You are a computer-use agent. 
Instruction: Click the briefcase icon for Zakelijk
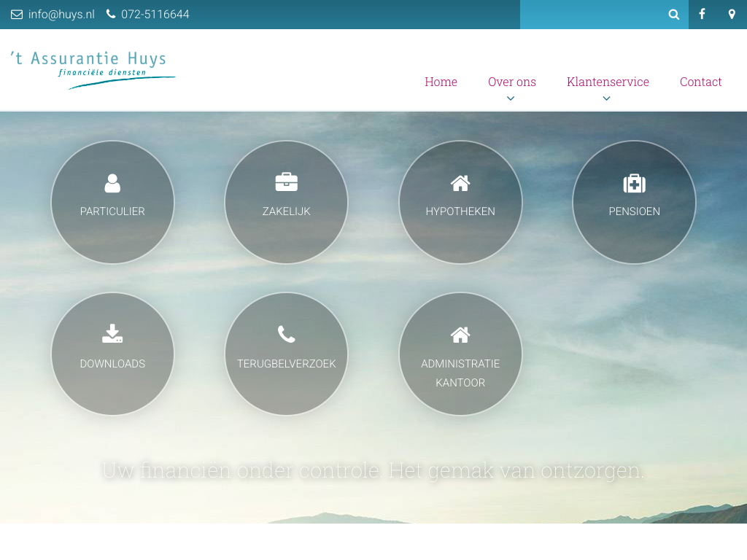coord(286,182)
